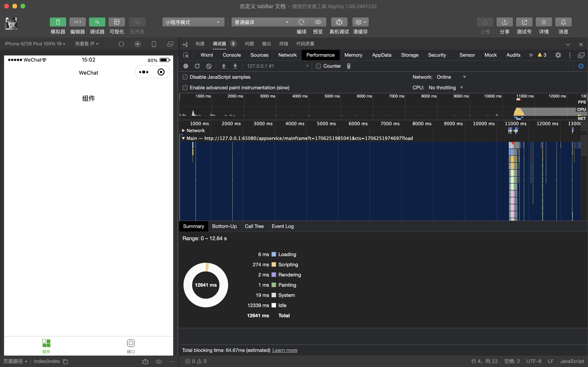Click the Learn more link

(285, 350)
